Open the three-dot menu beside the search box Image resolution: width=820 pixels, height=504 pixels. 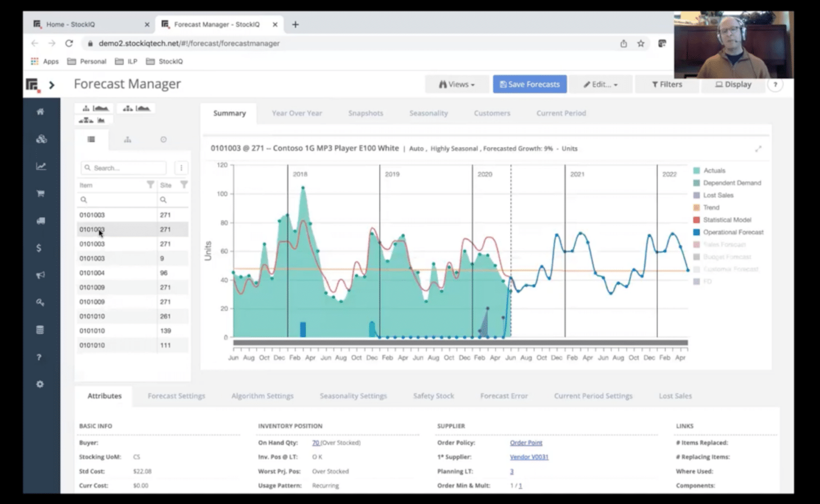tap(182, 167)
